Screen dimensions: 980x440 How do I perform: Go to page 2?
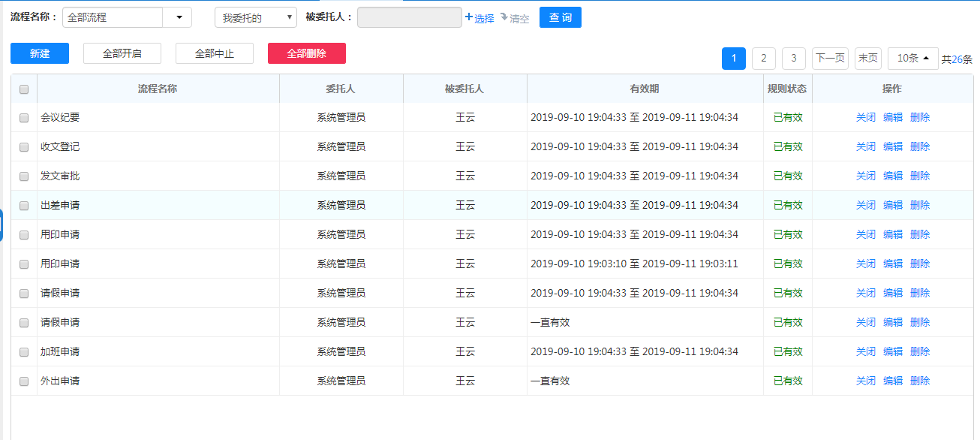click(763, 59)
